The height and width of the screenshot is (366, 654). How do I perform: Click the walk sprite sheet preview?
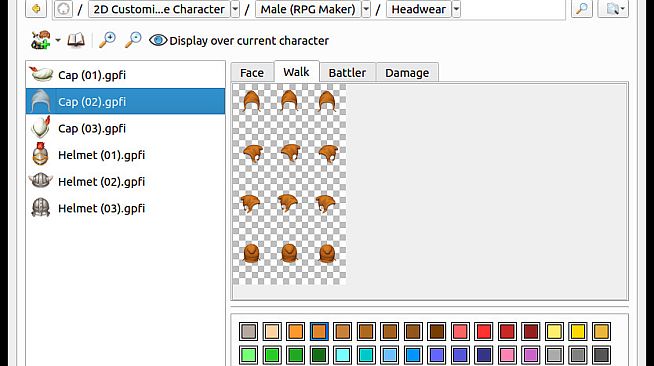(289, 184)
